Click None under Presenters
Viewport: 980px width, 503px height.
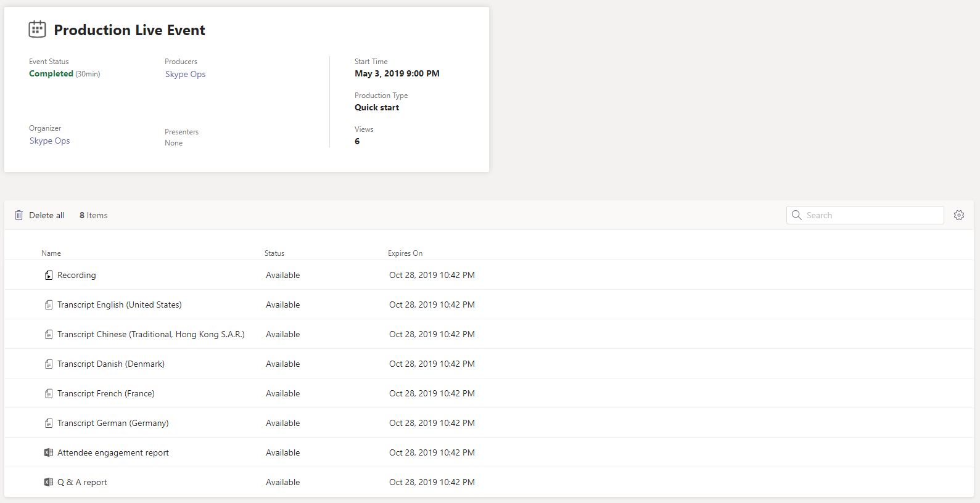(174, 143)
